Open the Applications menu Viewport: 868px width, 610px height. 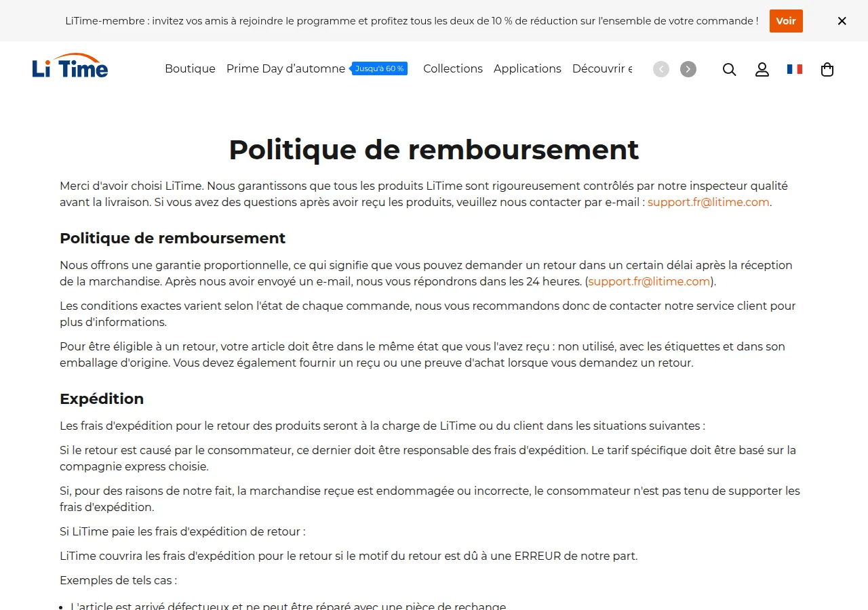point(528,68)
